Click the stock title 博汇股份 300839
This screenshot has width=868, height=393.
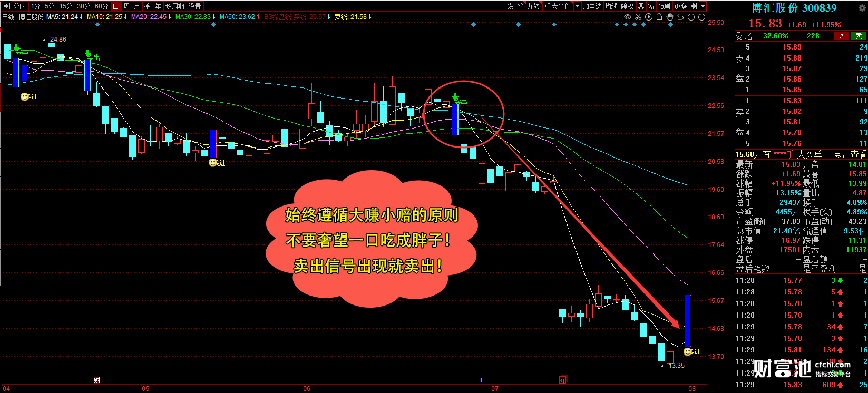(x=794, y=8)
